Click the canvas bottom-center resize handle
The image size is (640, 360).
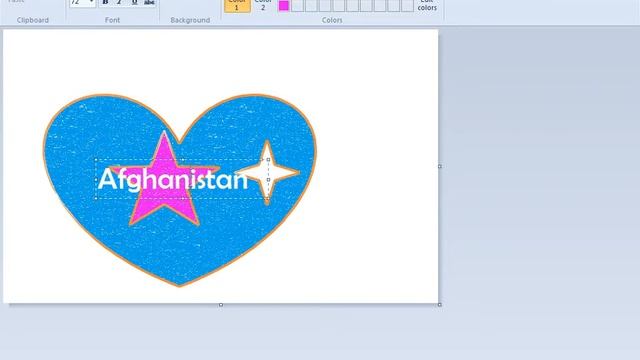point(221,305)
